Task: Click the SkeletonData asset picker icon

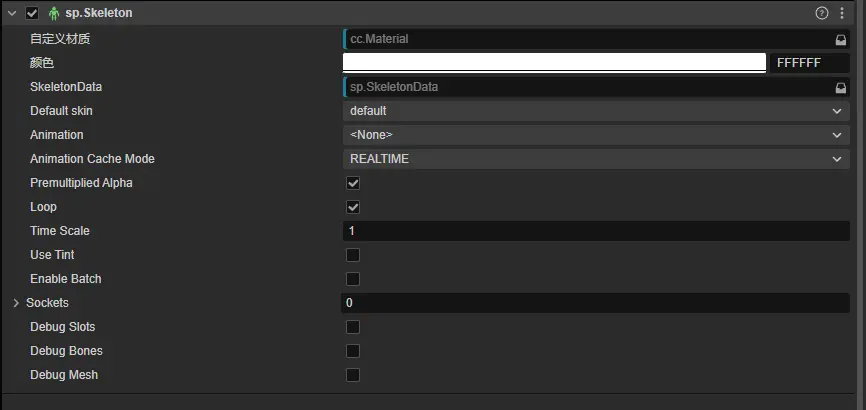Action: [840, 87]
